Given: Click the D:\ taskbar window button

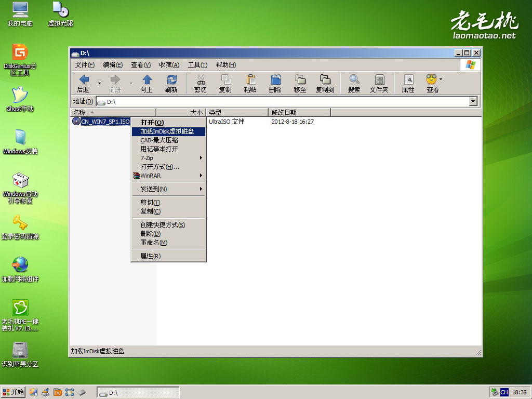Looking at the screenshot, I should (138, 393).
